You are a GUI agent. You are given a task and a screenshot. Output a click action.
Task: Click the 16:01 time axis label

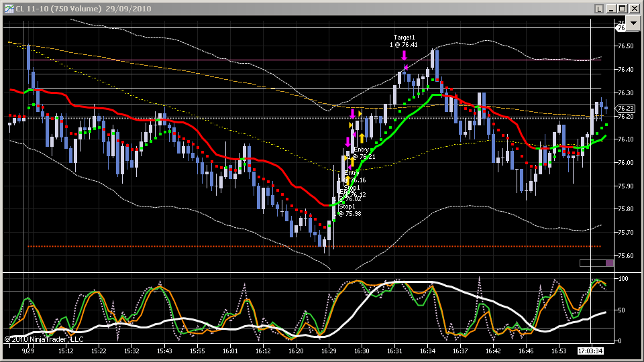230,351
